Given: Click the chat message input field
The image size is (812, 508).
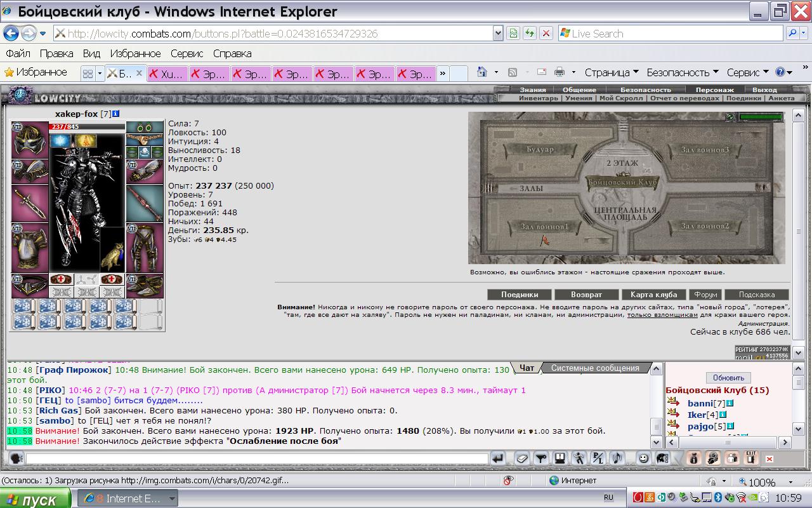Looking at the screenshot, I should 257,458.
